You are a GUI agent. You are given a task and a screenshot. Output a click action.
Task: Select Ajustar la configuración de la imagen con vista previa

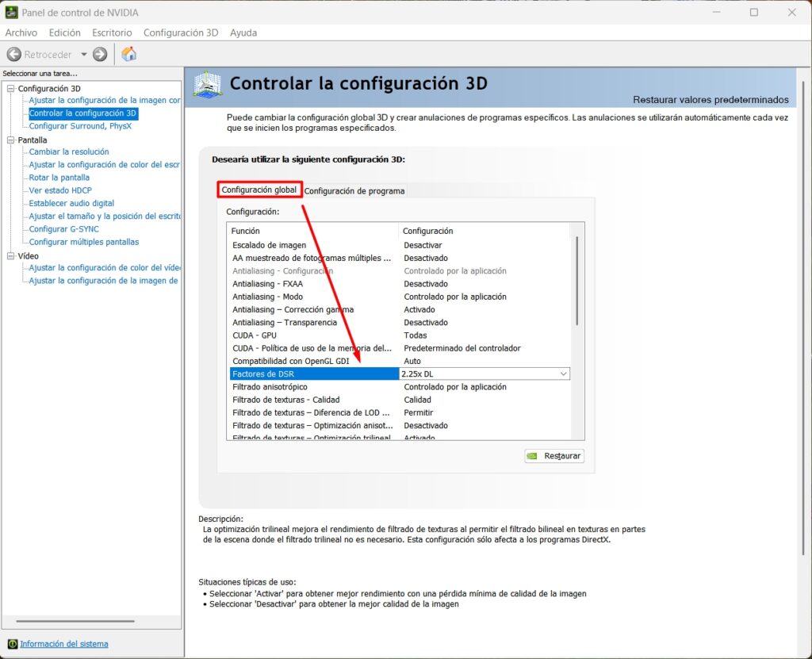[x=105, y=100]
